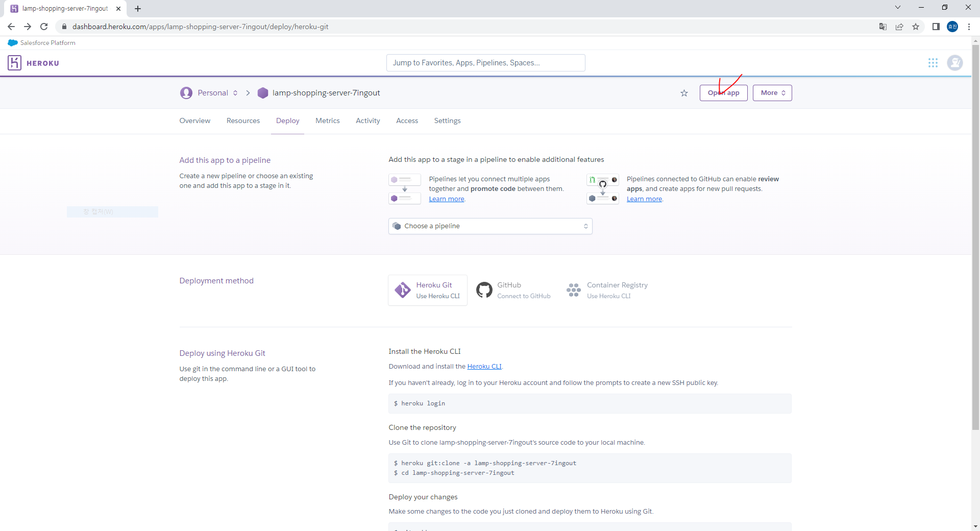Screen dimensions: 980x531
Task: Go back with the browser back arrow
Action: [x=11, y=27]
